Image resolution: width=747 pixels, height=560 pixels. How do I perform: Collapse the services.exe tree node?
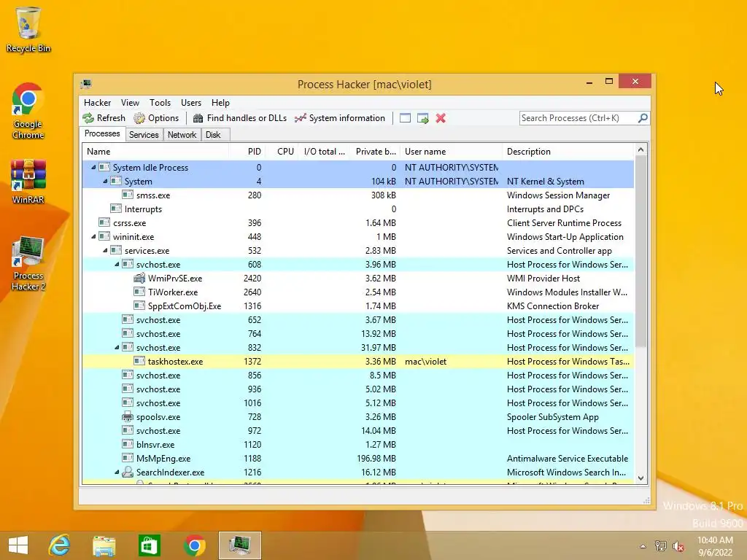pyautogui.click(x=105, y=251)
